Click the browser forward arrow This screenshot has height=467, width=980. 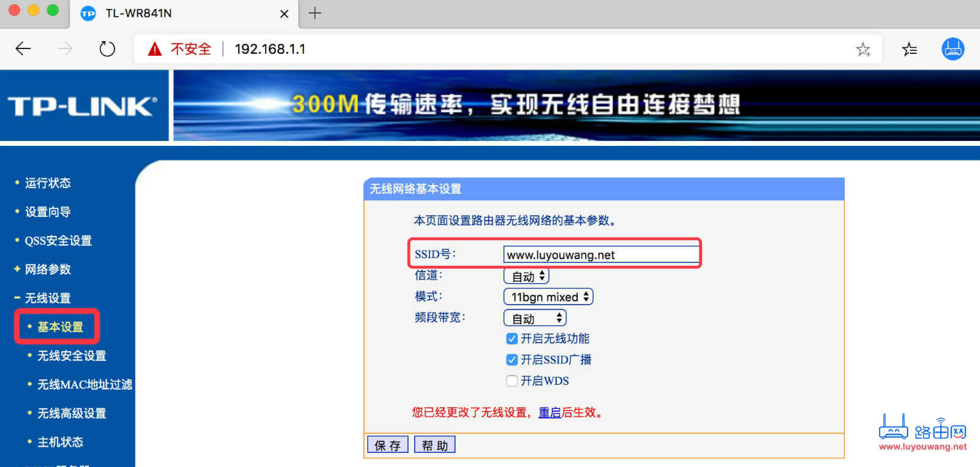pos(64,49)
